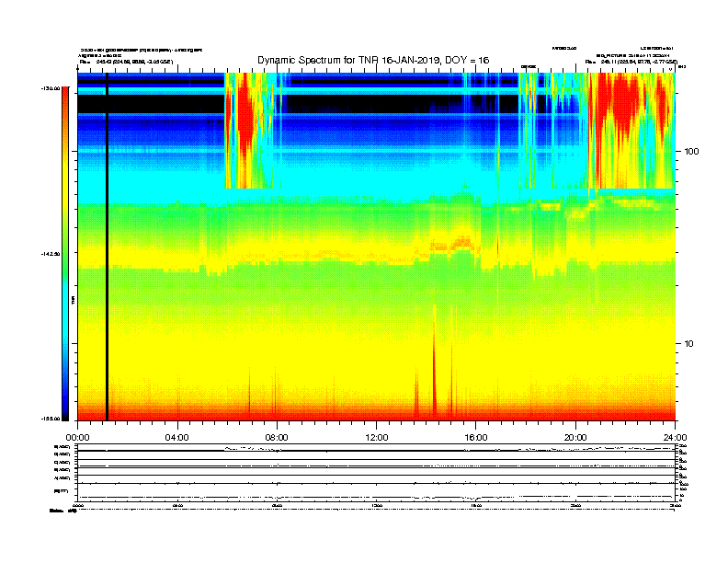Image resolution: width=728 pixels, height=563 pixels.
Task: Select the 20:00 time axis label
Action: [x=575, y=438]
